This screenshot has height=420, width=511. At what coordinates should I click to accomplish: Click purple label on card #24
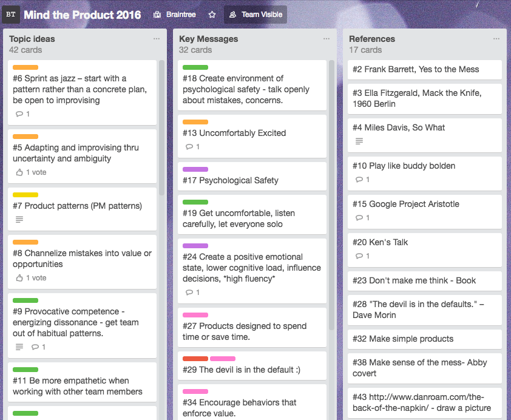point(195,246)
